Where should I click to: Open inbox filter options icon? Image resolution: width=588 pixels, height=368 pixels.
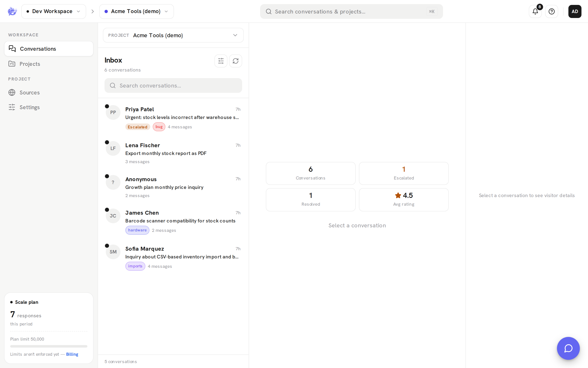(x=221, y=61)
